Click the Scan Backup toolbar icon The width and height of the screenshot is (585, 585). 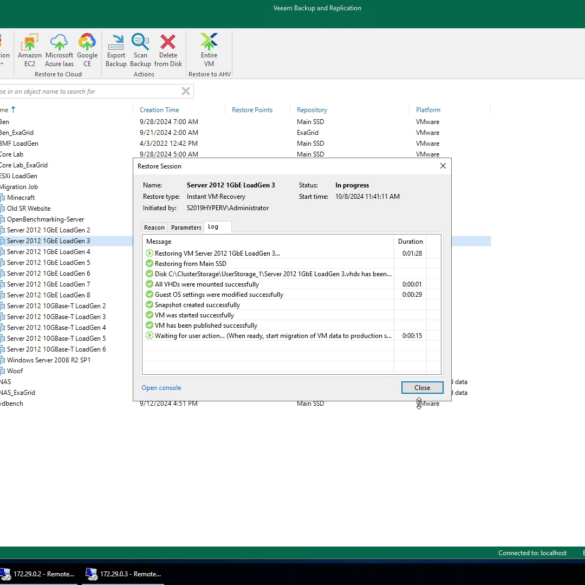140,50
